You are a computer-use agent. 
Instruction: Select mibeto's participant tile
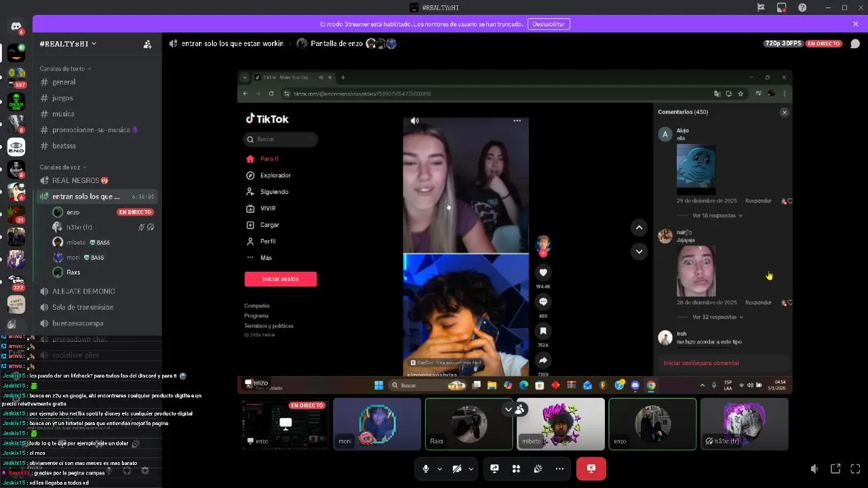point(561,424)
